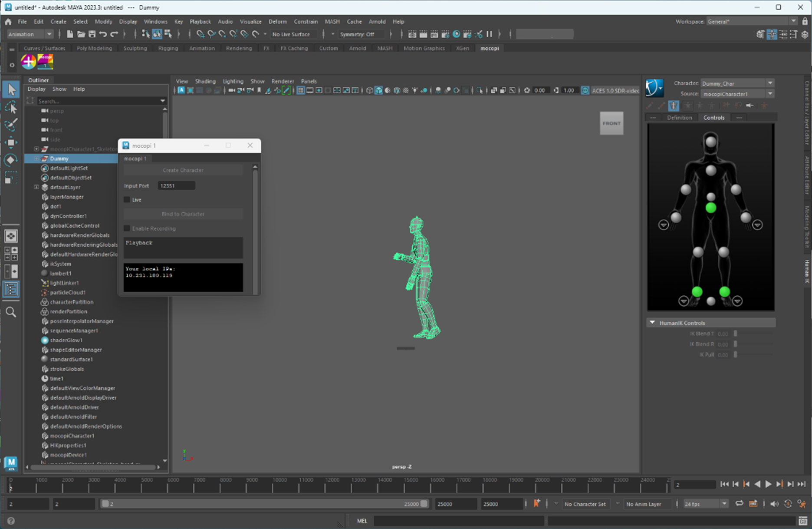812x529 pixels.
Task: Check the Enable Recording checkbox
Action: [127, 228]
